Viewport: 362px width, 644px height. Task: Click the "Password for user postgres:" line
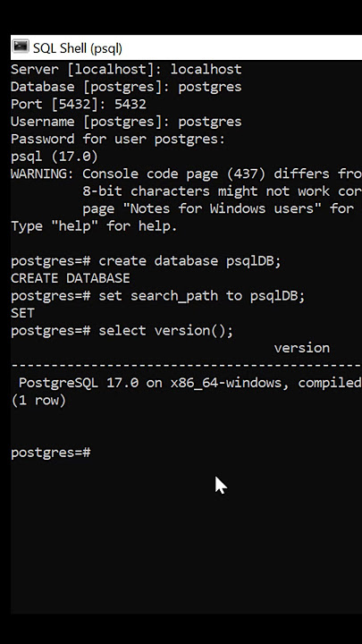[x=118, y=139]
